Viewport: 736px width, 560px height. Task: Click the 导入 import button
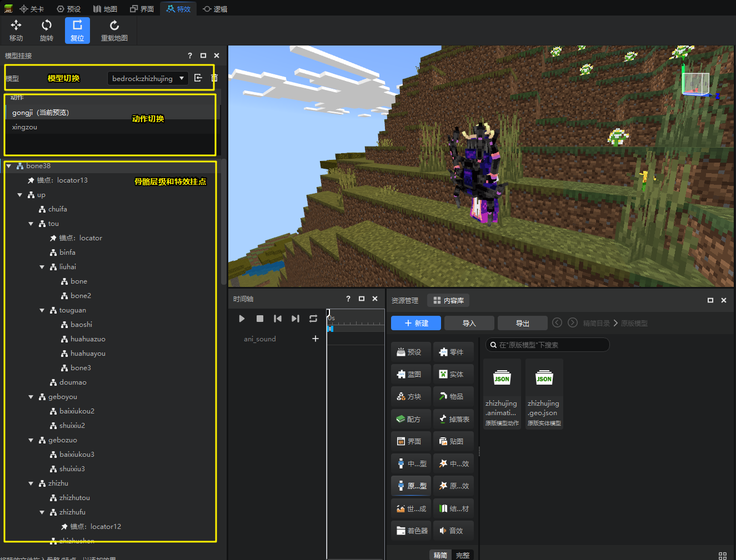pyautogui.click(x=469, y=323)
